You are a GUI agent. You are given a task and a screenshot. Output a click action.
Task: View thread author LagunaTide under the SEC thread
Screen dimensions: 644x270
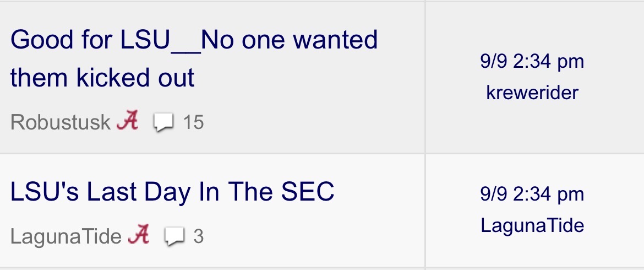point(66,237)
